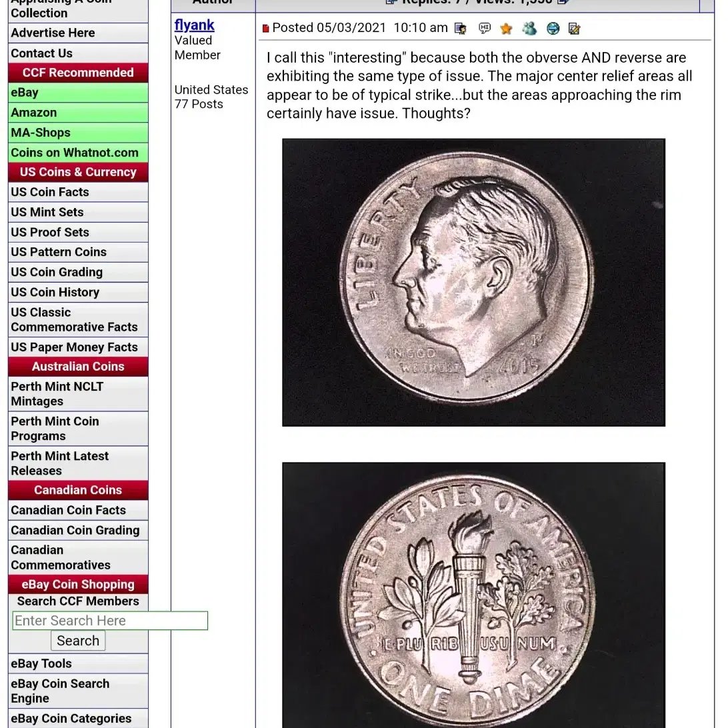This screenshot has height=728, width=728.
Task: Focus the 'Enter Search Here' field
Action: pos(110,621)
